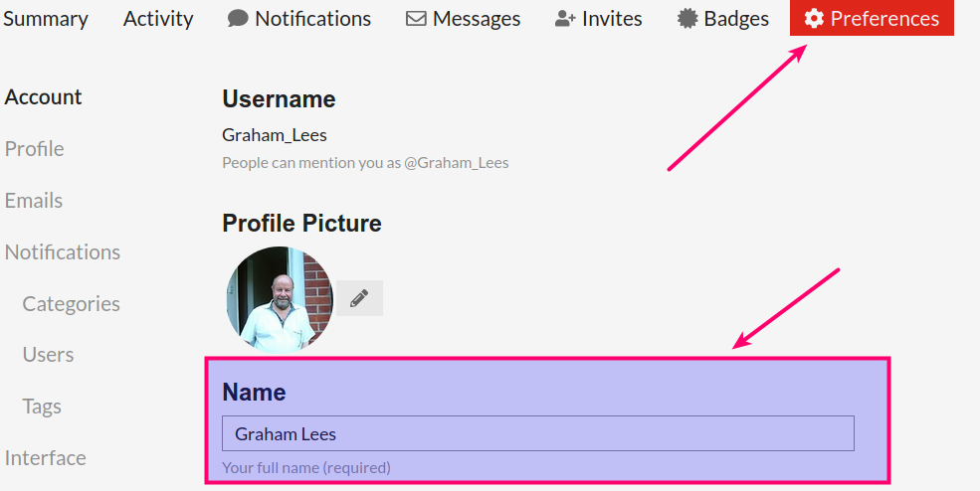Click the envelope Messages icon
The height and width of the screenshot is (491, 980).
pyautogui.click(x=416, y=19)
